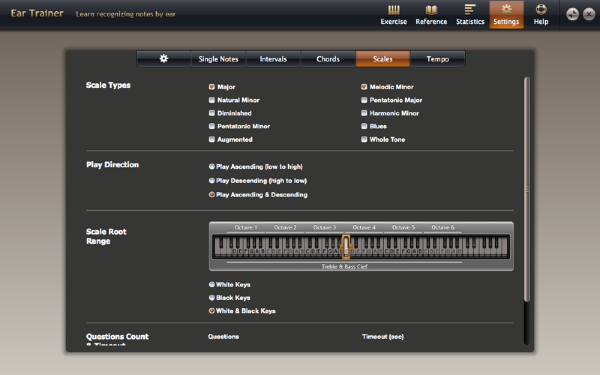This screenshot has width=600, height=375.
Task: Enable the Harmonic Minor scale
Action: coord(364,113)
